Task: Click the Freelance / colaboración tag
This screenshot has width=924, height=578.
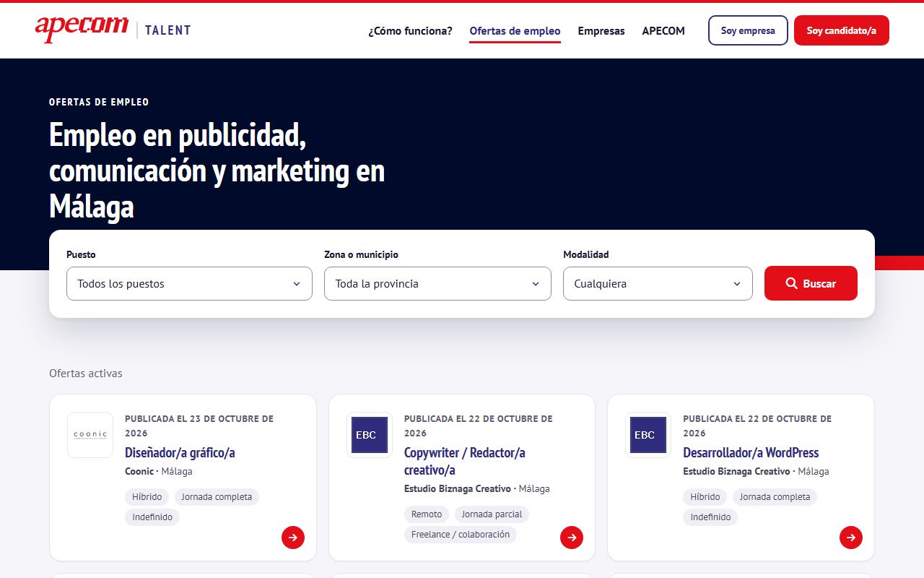Action: [461, 535]
